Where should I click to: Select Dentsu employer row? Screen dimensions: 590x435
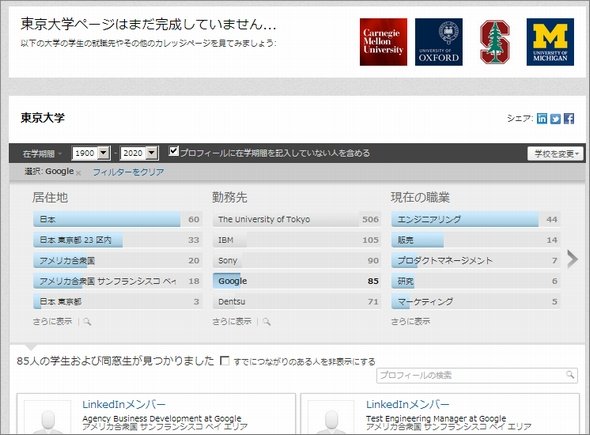(x=297, y=301)
